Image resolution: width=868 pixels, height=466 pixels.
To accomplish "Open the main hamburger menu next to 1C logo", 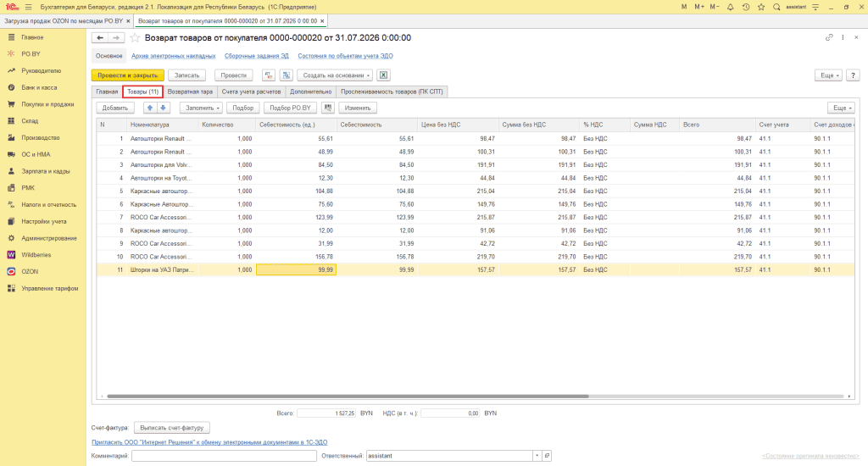I will coord(28,7).
